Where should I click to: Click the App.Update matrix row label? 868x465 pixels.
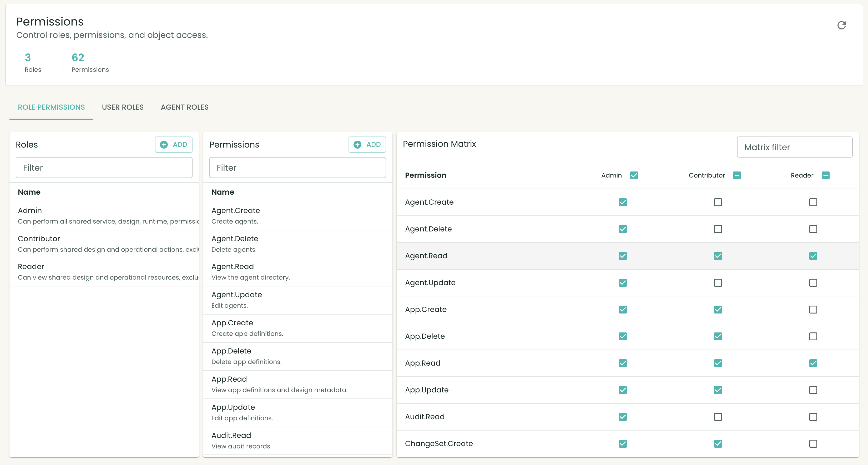click(427, 390)
